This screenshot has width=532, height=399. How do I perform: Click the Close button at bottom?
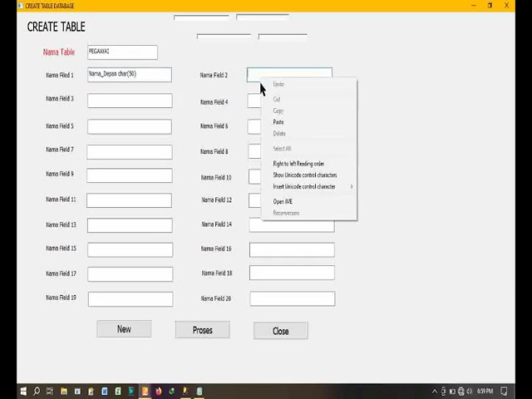click(x=281, y=331)
